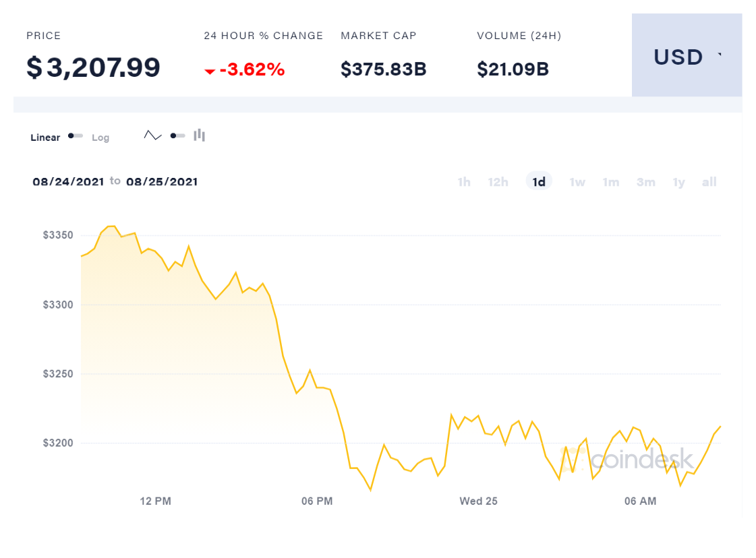
Task: View the 1y time range
Action: (678, 182)
